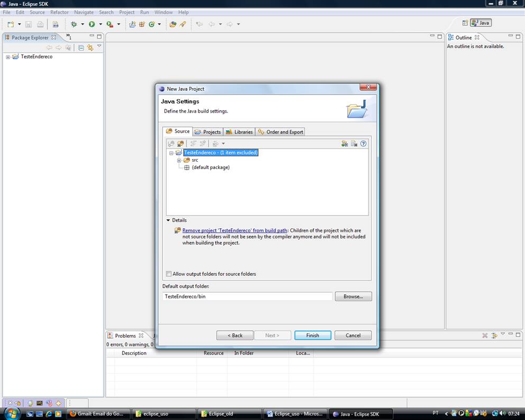Viewport: 525px width, 420px height.
Task: Click the Resource column header in Problems
Action: tap(214, 353)
